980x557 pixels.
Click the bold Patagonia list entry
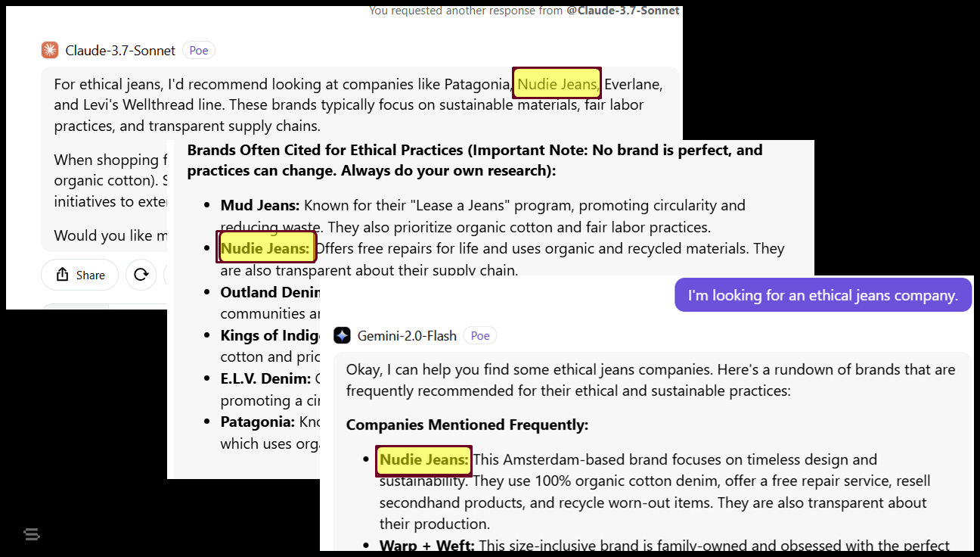(257, 422)
